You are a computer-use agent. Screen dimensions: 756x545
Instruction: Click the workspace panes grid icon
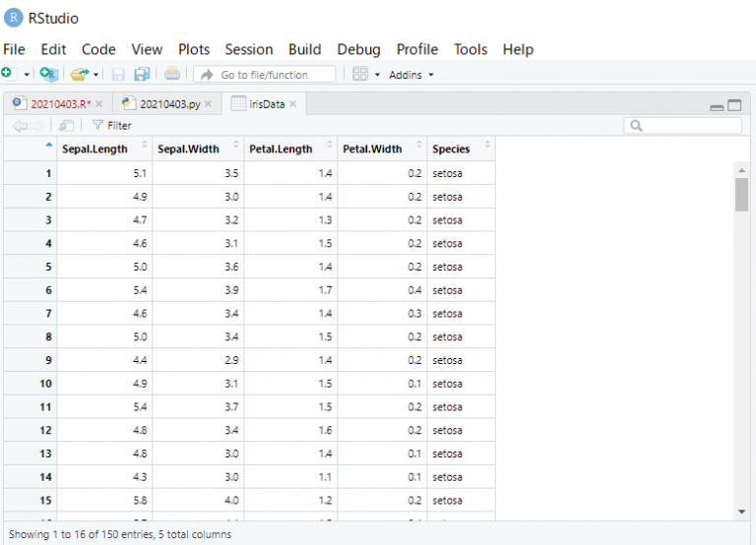pyautogui.click(x=360, y=74)
